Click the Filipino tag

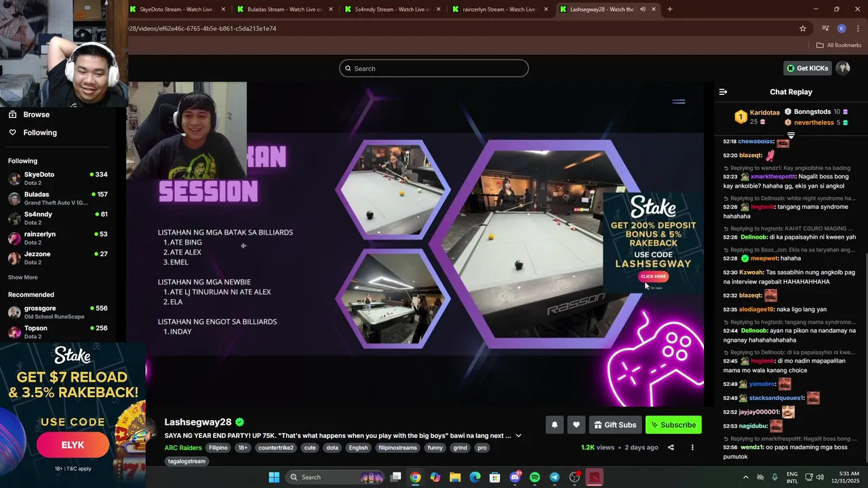[218, 447]
